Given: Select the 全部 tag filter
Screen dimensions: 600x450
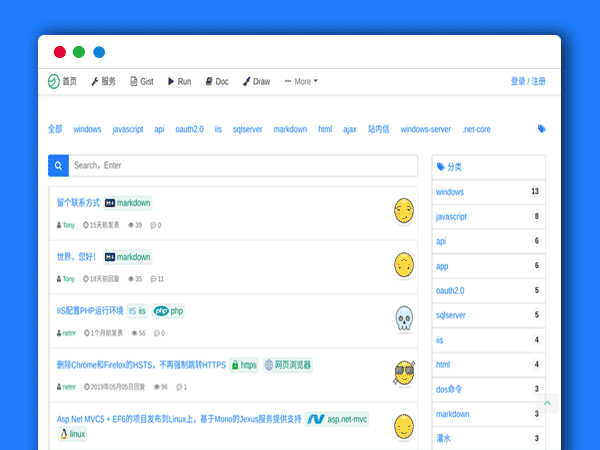Looking at the screenshot, I should tap(54, 129).
